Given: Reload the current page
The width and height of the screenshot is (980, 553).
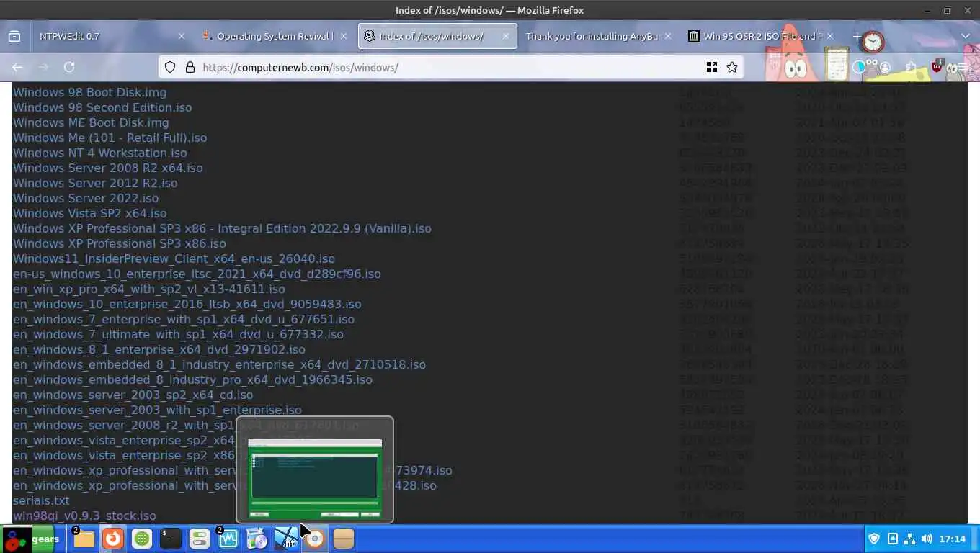Looking at the screenshot, I should tap(69, 67).
